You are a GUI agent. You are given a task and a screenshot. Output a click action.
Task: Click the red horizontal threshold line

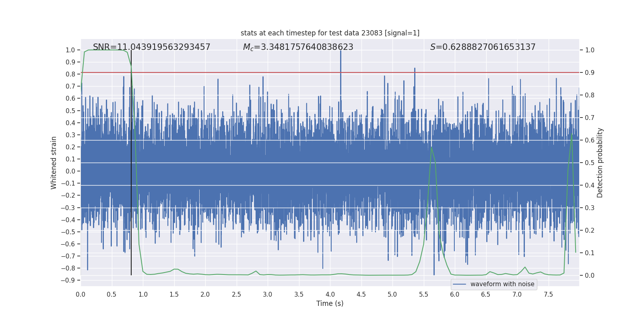click(330, 72)
